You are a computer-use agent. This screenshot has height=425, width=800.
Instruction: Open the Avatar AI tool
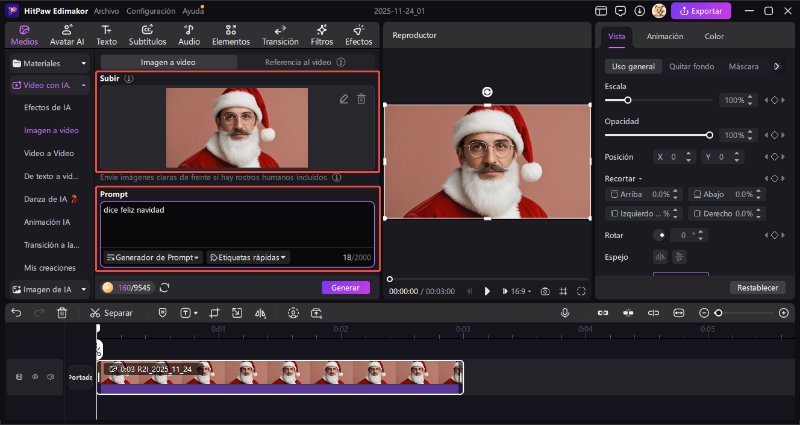point(67,35)
